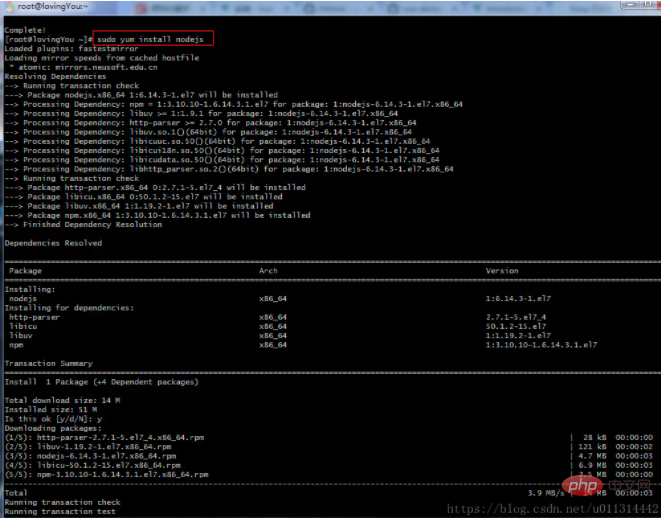The image size is (661, 518).
Task: Select the http-parser row in package table
Action: click(301, 317)
